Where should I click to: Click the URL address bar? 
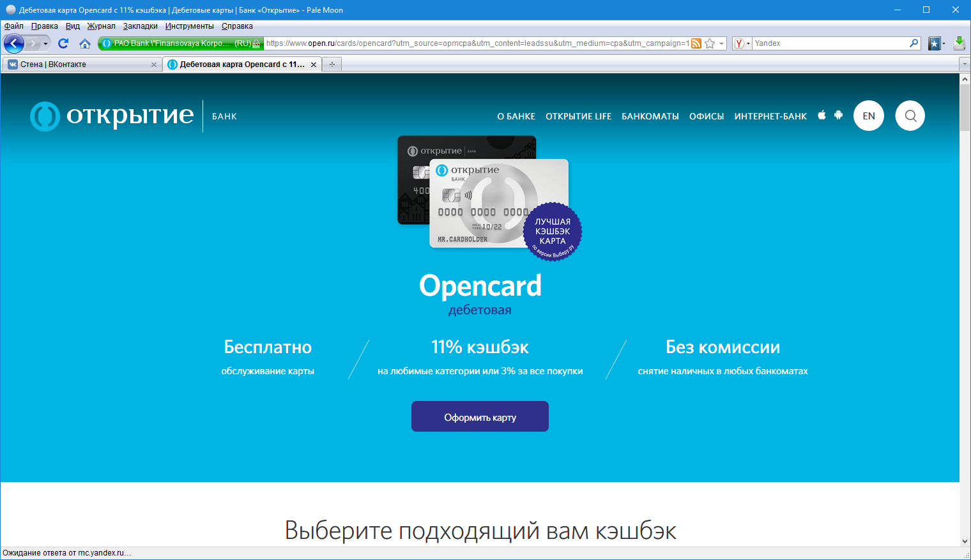point(477,43)
